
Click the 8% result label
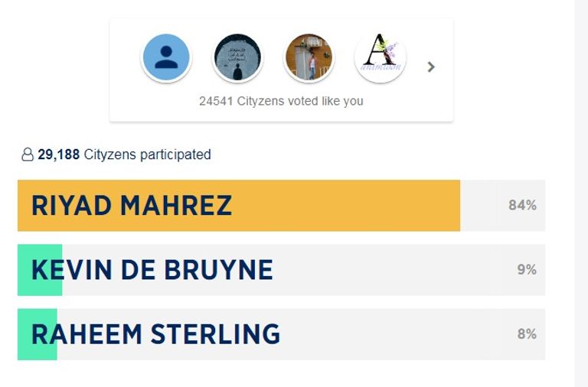(526, 334)
